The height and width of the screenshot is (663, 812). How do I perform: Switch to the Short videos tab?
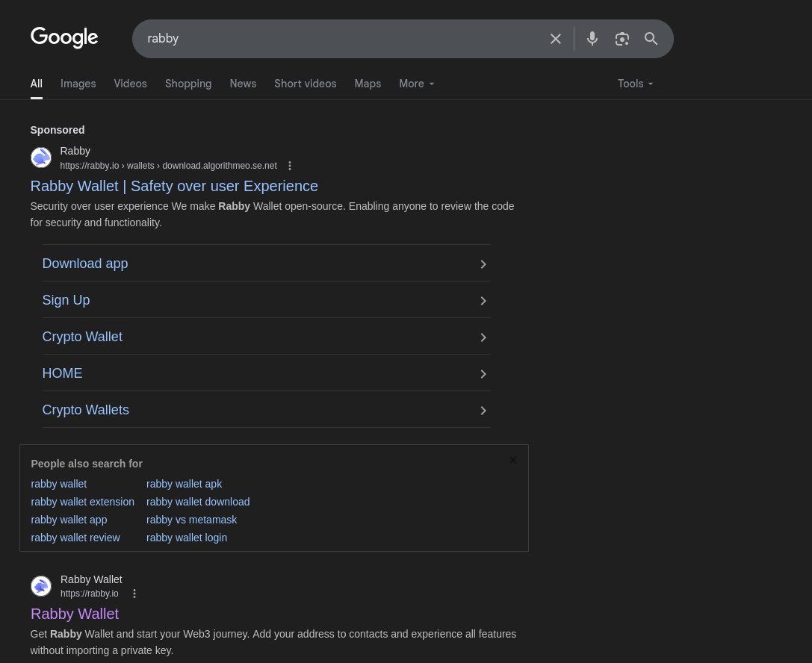(x=305, y=84)
